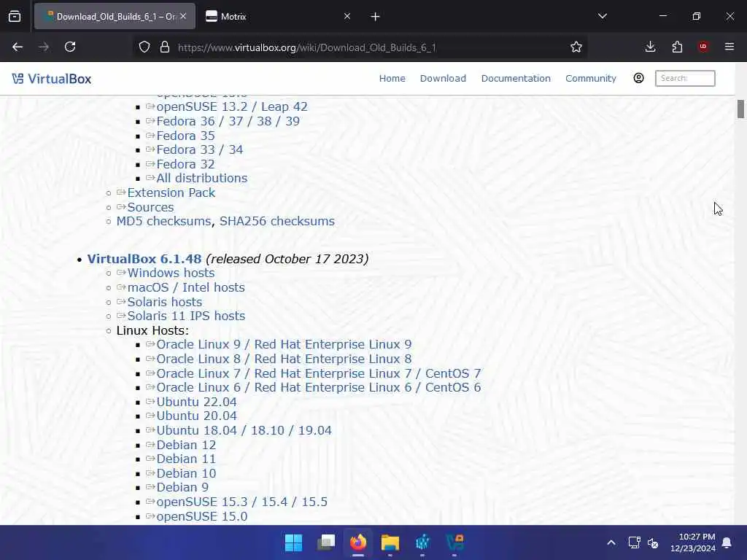Open the Fedora 35 link

[x=186, y=136]
